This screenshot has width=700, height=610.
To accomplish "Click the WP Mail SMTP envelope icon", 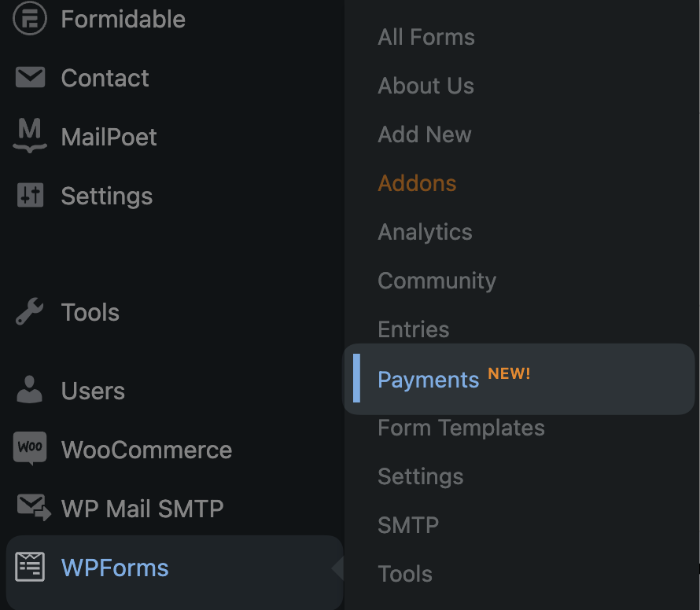I will [x=34, y=507].
